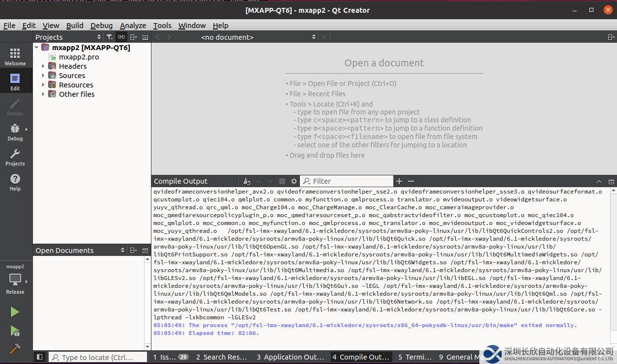Go to next item in Compile Output
This screenshot has width=617, height=364.
click(x=270, y=181)
